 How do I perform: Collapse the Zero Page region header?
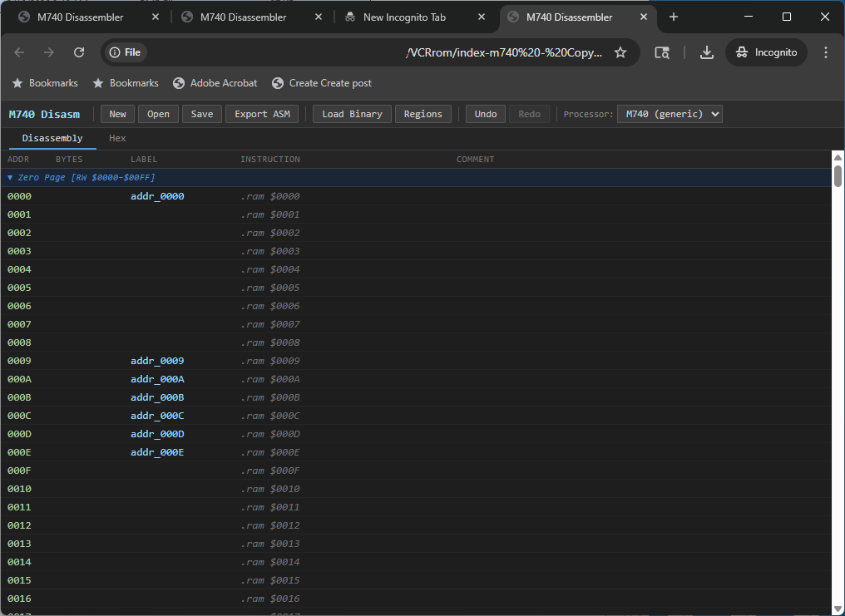point(81,177)
